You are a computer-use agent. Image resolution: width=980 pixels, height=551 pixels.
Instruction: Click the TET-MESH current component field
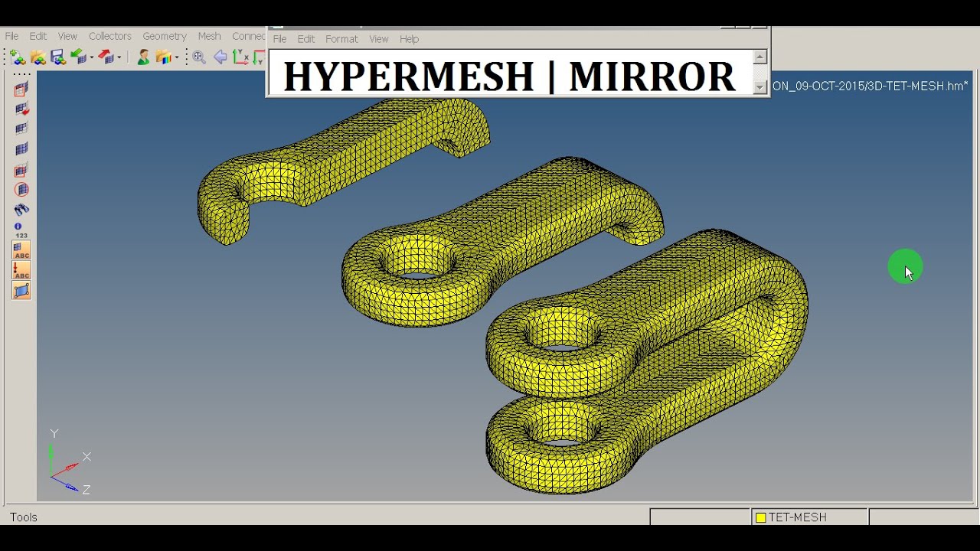[809, 517]
